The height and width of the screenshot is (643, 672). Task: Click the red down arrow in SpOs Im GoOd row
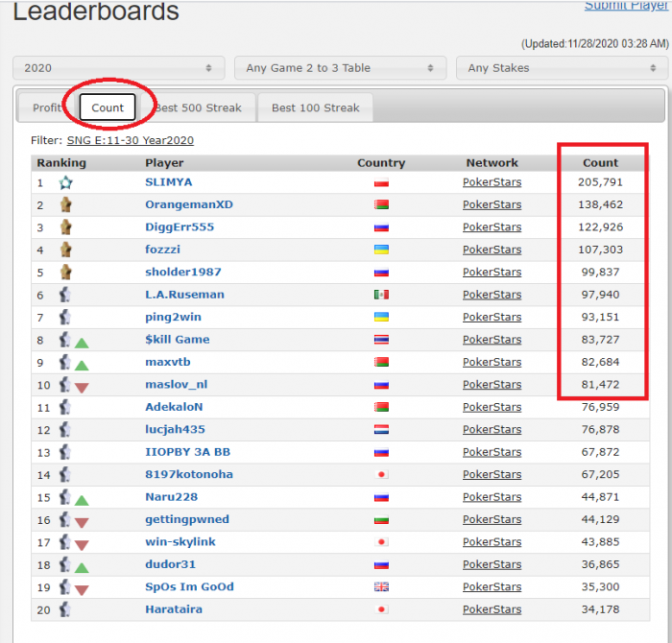point(82,590)
